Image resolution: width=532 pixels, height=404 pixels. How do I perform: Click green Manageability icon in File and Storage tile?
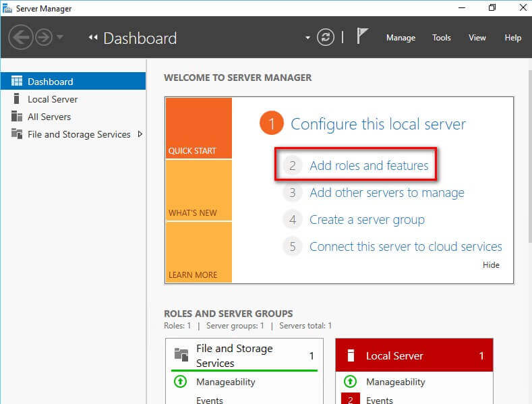(x=180, y=382)
